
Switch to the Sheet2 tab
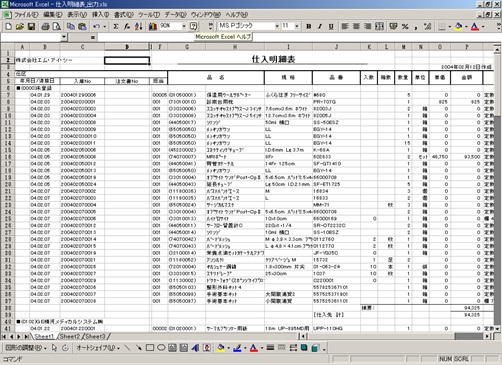[69, 337]
